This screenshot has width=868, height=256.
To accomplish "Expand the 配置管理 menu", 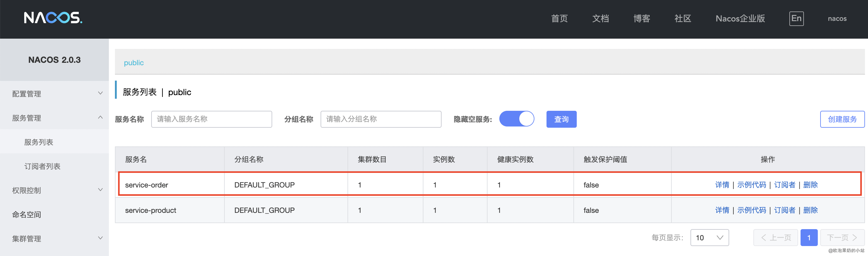I will (x=54, y=94).
